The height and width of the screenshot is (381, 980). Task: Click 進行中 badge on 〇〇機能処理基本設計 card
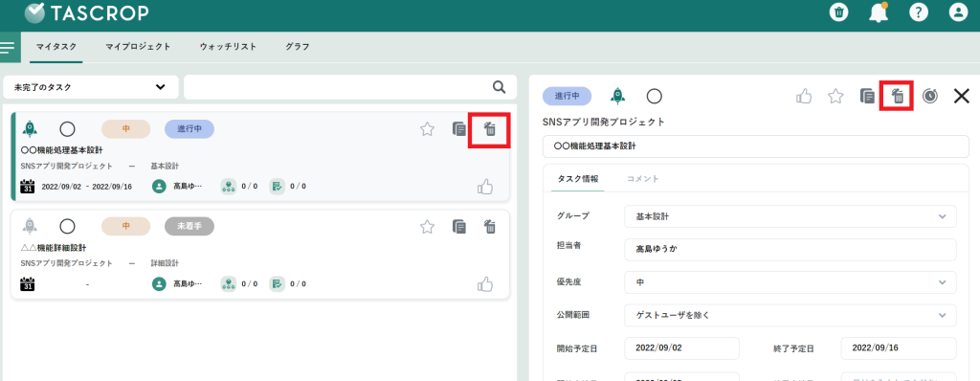[189, 129]
